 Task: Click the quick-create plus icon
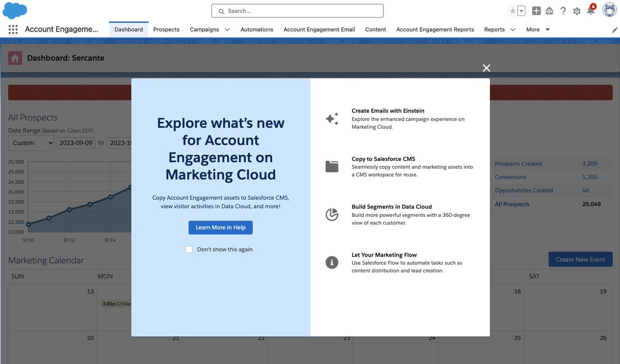point(536,11)
